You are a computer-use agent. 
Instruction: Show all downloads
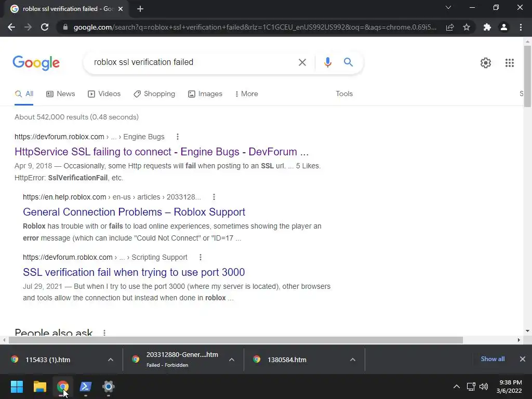click(x=493, y=359)
